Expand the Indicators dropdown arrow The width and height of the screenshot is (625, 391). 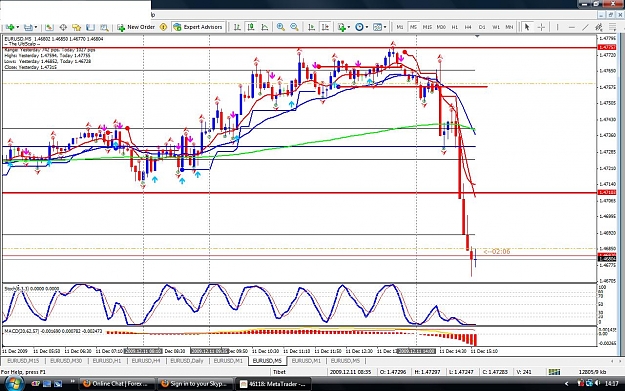349,27
